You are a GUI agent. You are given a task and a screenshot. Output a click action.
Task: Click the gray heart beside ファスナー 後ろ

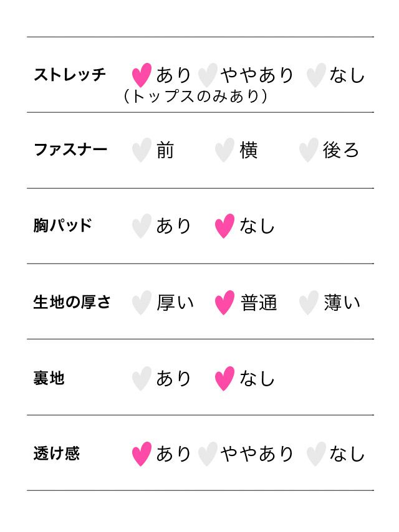tap(308, 150)
